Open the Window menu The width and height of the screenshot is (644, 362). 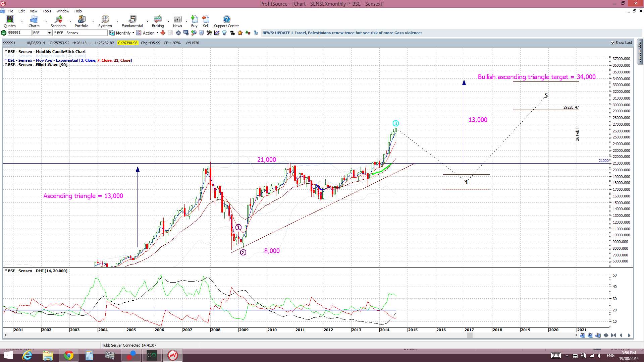[x=63, y=11]
